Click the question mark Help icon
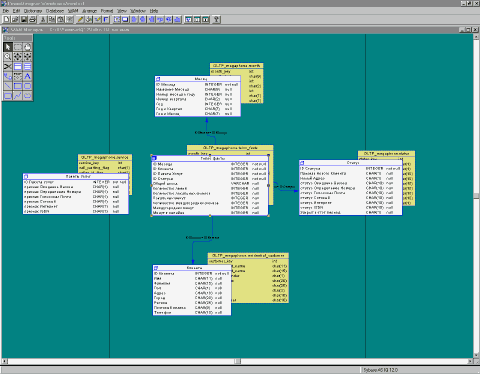The height and width of the screenshot is (374, 480). (216, 20)
